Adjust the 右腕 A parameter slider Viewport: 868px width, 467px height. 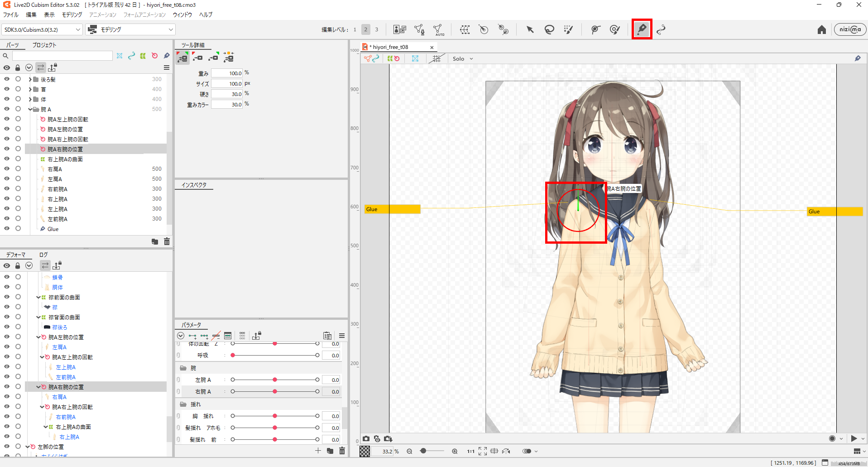[275, 391]
